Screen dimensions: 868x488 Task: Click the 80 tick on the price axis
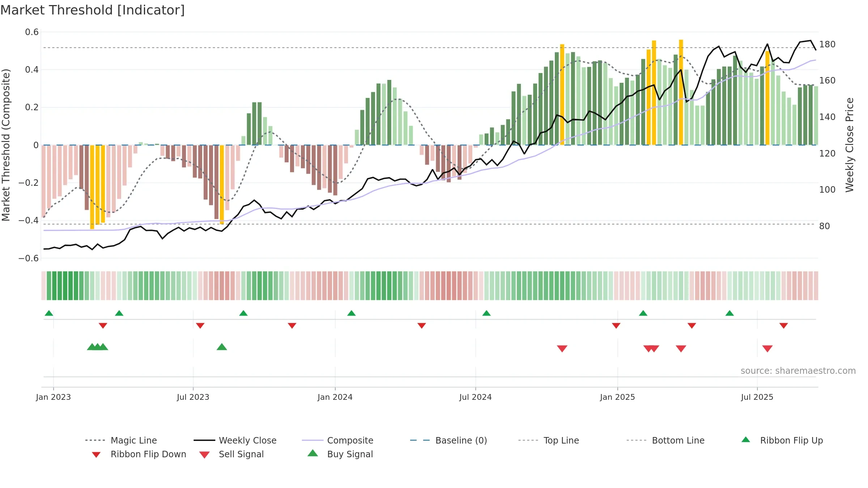click(824, 226)
